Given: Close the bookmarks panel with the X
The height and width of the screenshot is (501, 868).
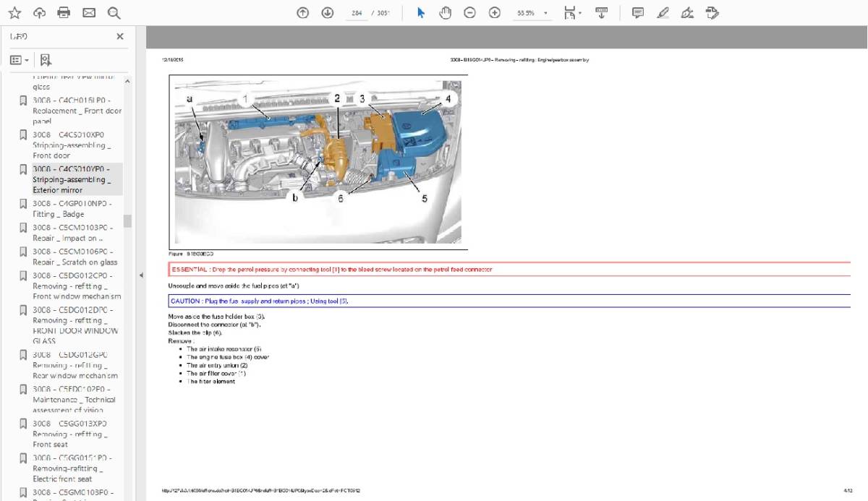Looking at the screenshot, I should [x=120, y=36].
